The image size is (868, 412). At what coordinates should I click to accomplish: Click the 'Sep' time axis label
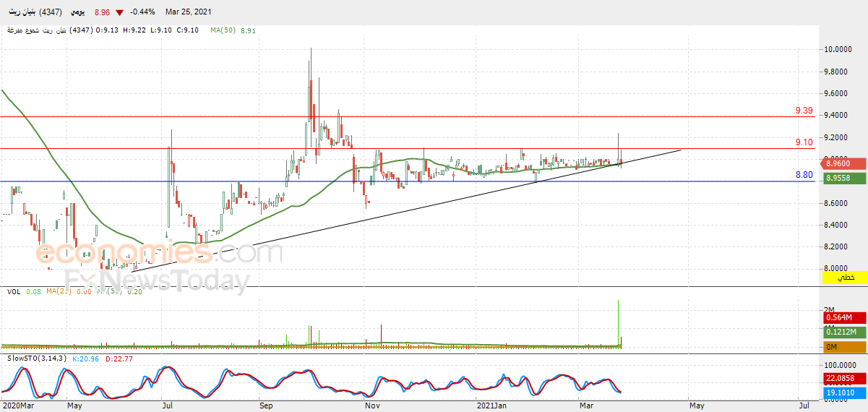coord(267,406)
